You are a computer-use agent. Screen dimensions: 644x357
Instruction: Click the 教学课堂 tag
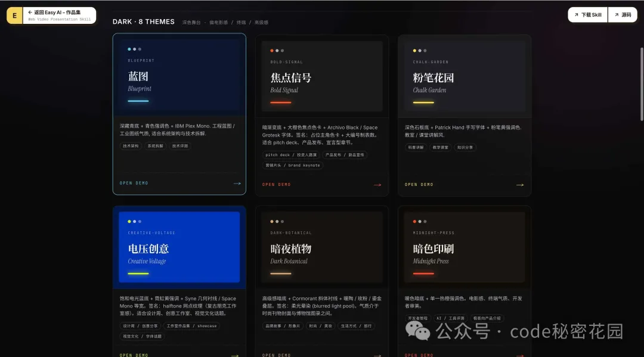(440, 147)
